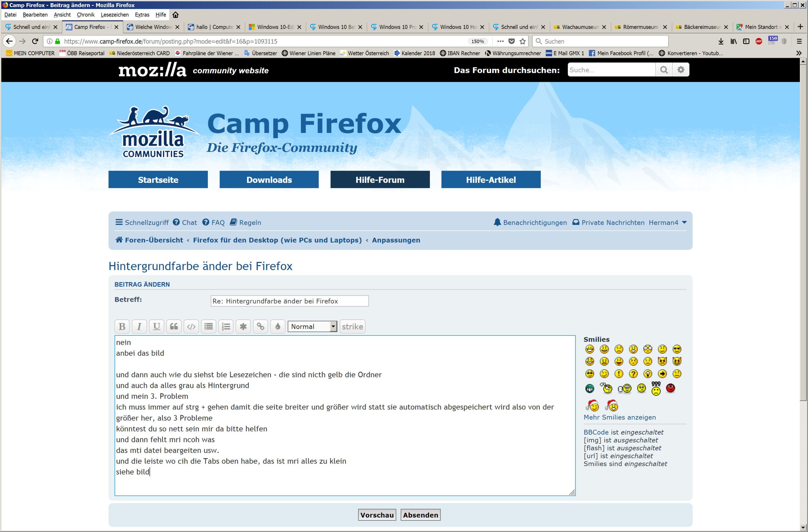Open the Adblock Plus toolbar icon

pyautogui.click(x=759, y=41)
